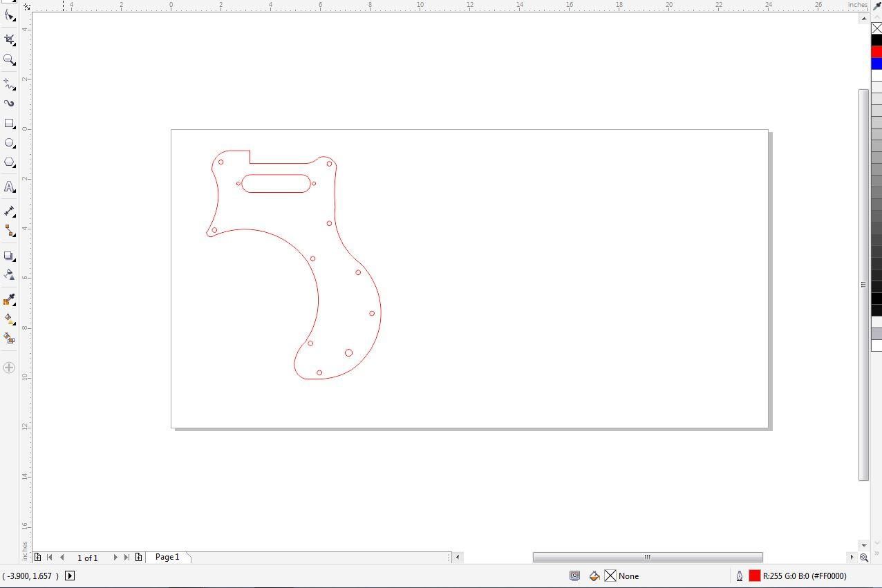
Task: Pick the black swatch in color palette
Action: pos(876,40)
